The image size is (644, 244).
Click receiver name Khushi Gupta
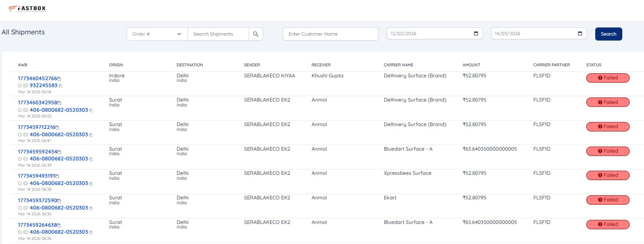pyautogui.click(x=327, y=76)
